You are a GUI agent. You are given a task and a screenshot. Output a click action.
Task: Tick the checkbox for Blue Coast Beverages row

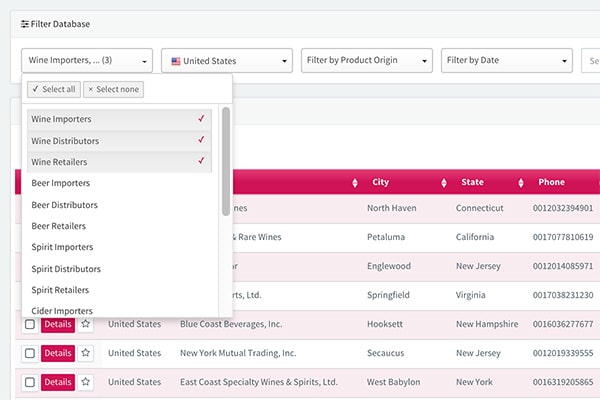29,325
